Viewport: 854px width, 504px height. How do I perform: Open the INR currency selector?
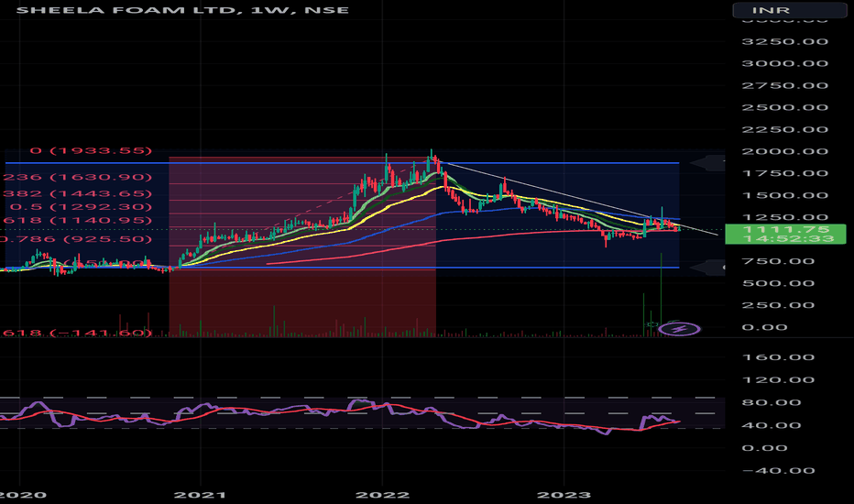pyautogui.click(x=789, y=10)
